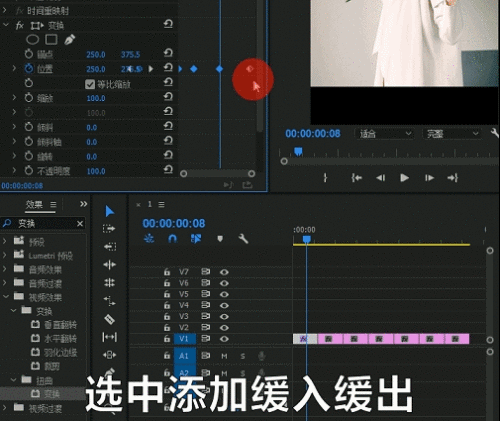
Task: Activate the Razor tool
Action: tap(109, 319)
